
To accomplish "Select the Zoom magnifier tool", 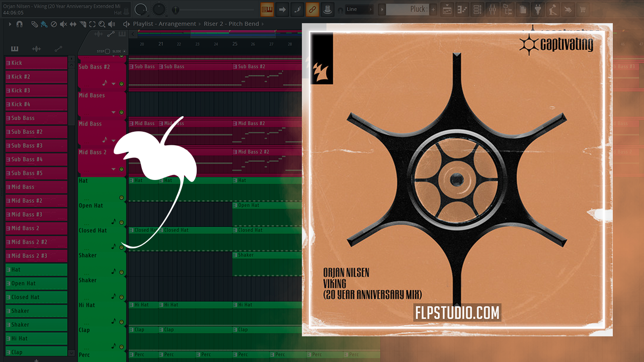I will [102, 24].
